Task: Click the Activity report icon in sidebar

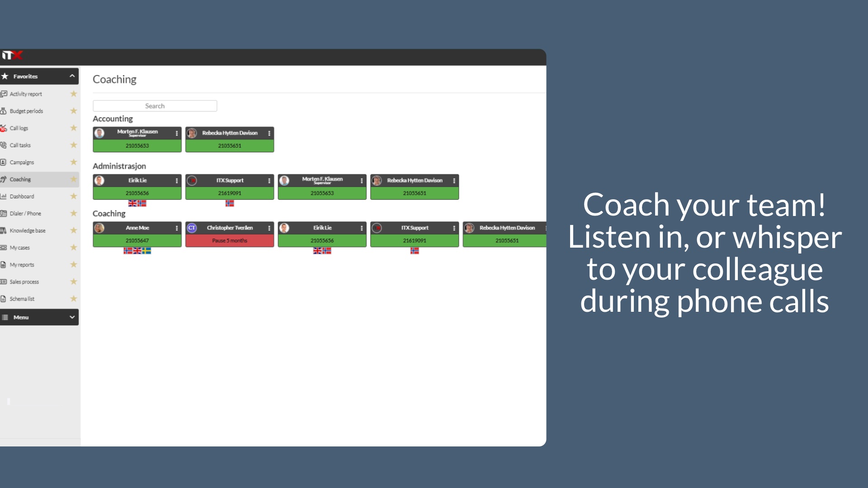Action: (x=4, y=94)
